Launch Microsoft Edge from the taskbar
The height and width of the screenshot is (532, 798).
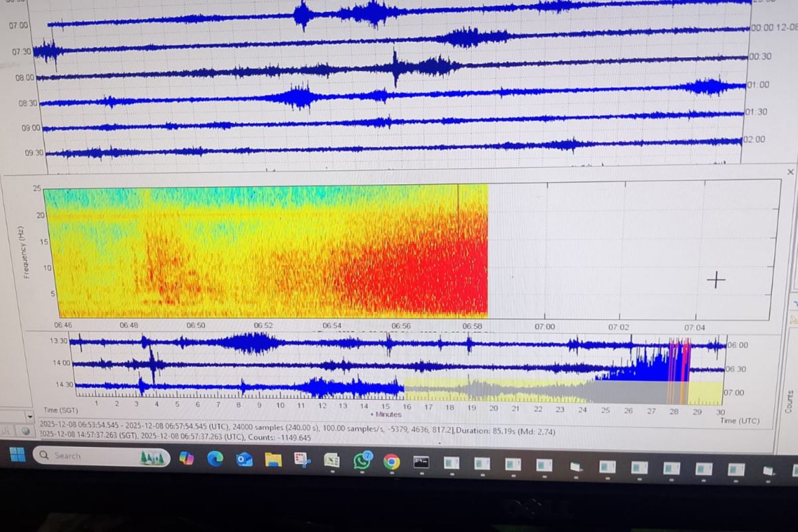click(215, 459)
